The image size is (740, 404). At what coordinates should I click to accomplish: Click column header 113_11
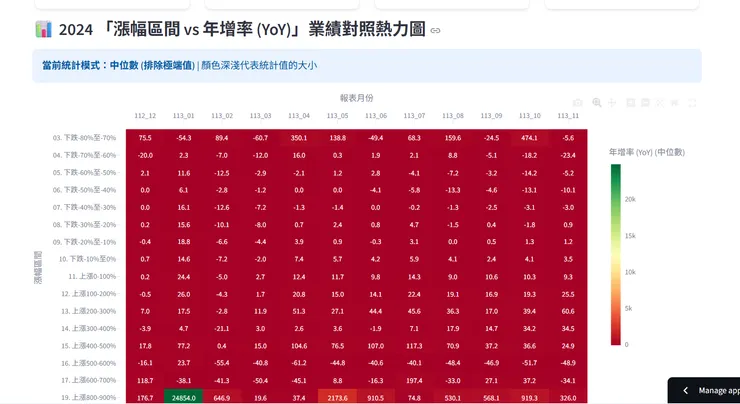click(x=568, y=116)
